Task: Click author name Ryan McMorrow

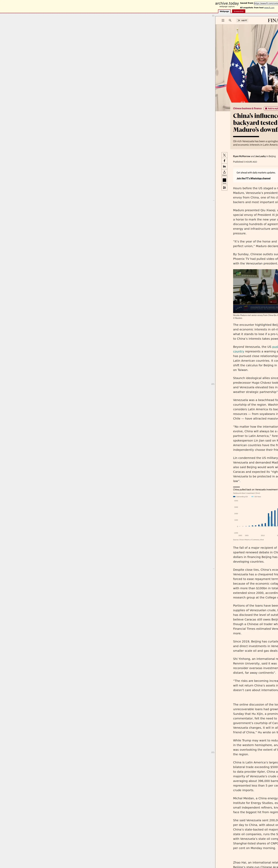Action: click(x=242, y=156)
